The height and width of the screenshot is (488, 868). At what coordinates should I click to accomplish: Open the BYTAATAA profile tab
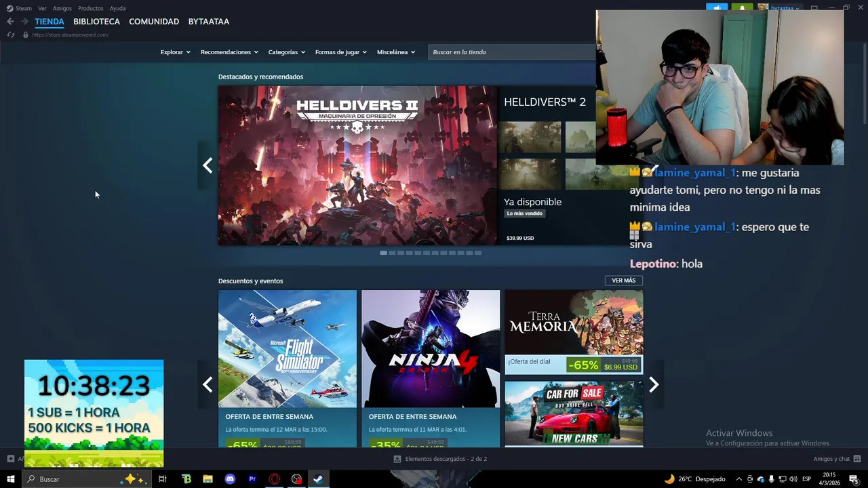coord(209,22)
